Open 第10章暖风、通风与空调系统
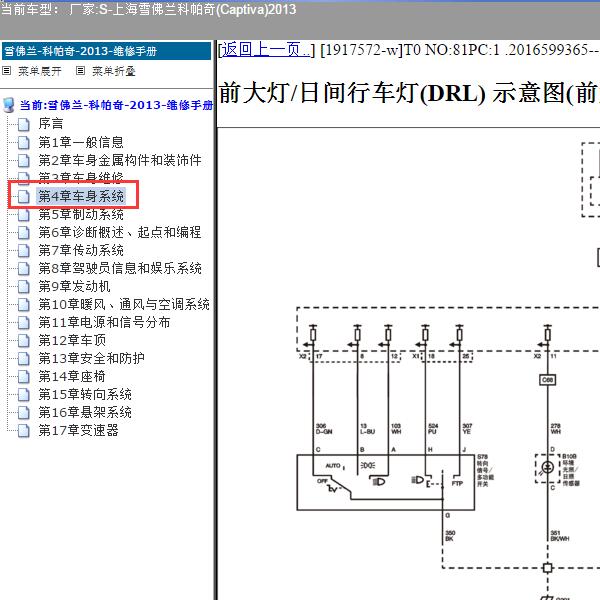Viewport: 600px width, 600px height. [x=124, y=304]
